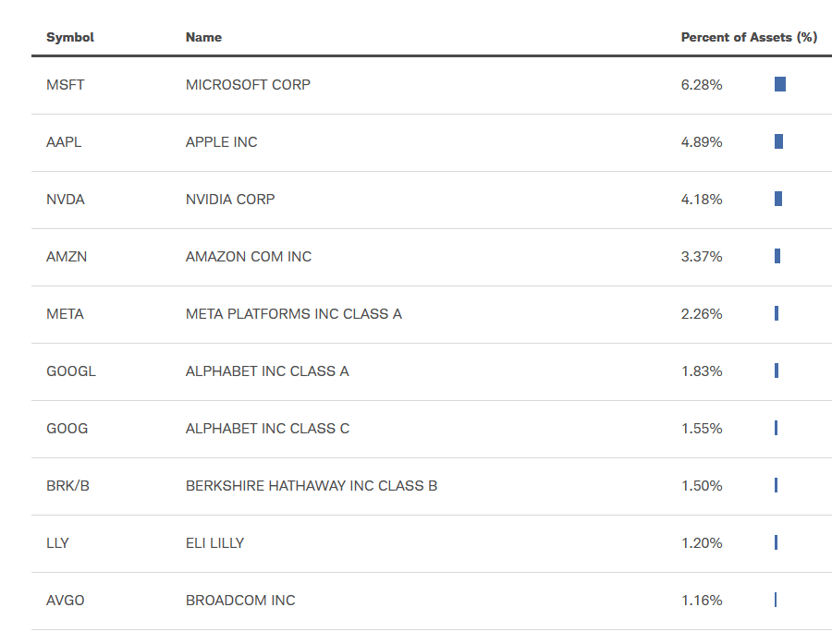
Task: Click the Percent of Assets (%) header
Action: click(x=749, y=38)
